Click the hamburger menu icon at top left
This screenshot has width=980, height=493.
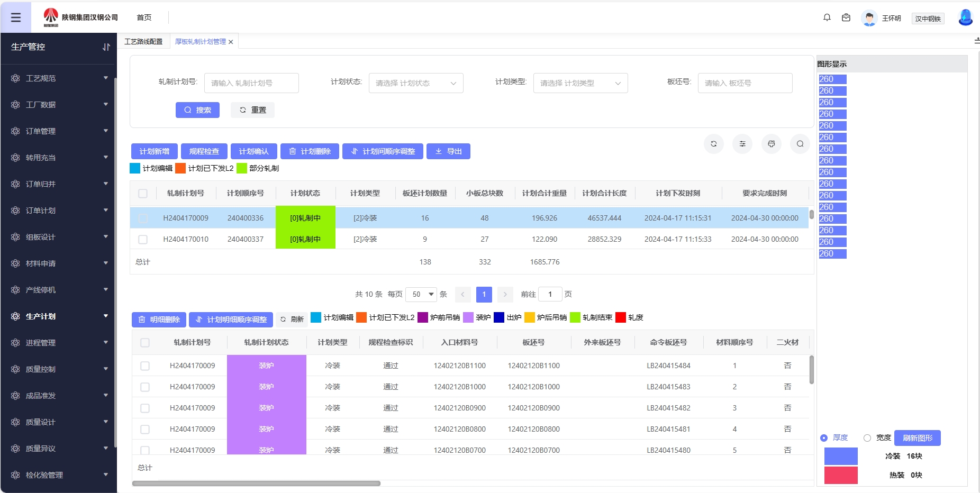[16, 17]
